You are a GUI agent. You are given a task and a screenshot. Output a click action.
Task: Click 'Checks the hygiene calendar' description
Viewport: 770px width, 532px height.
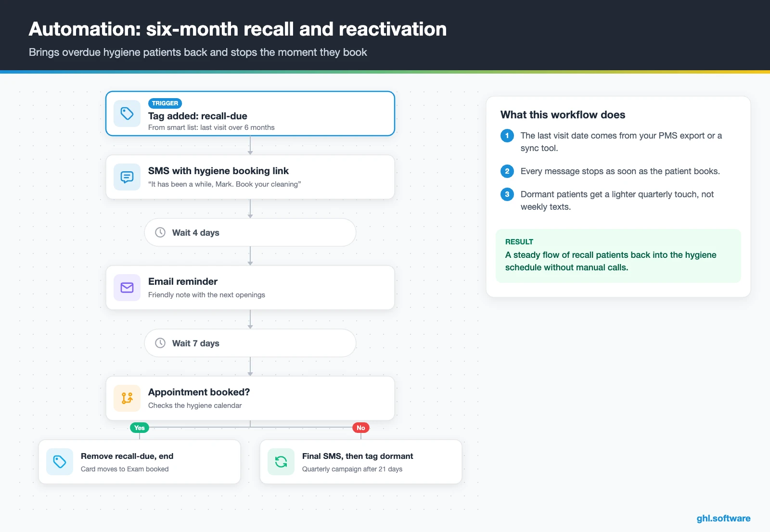click(195, 405)
